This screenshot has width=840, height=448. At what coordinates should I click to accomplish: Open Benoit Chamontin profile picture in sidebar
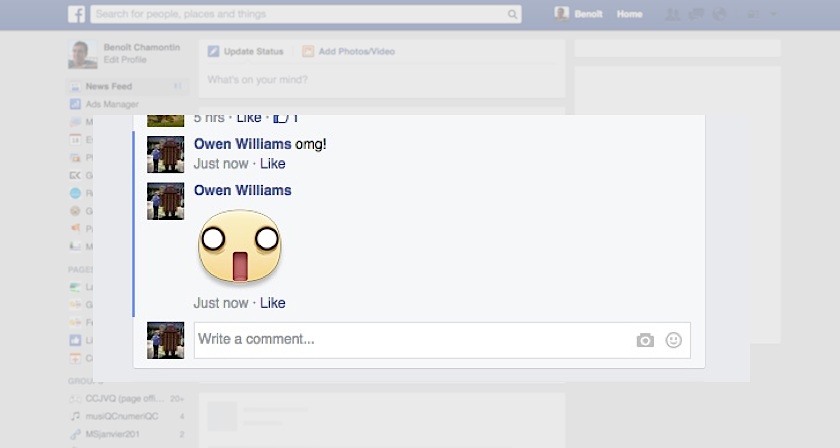(82, 54)
